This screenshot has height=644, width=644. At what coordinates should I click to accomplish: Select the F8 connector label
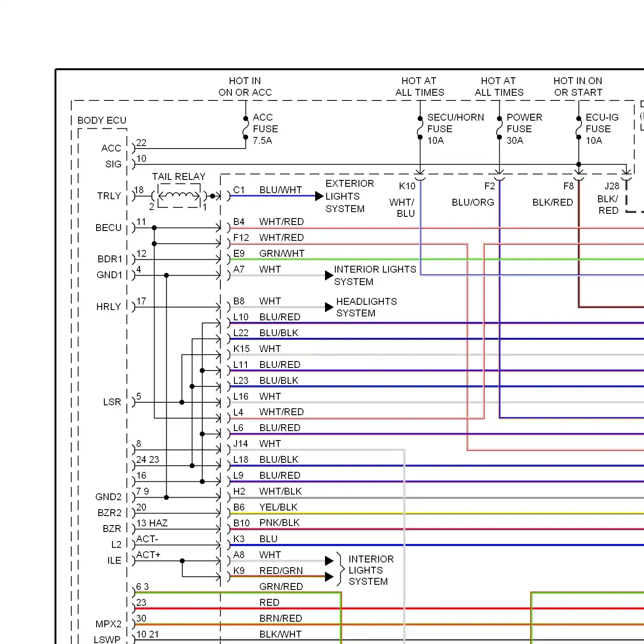tap(568, 186)
